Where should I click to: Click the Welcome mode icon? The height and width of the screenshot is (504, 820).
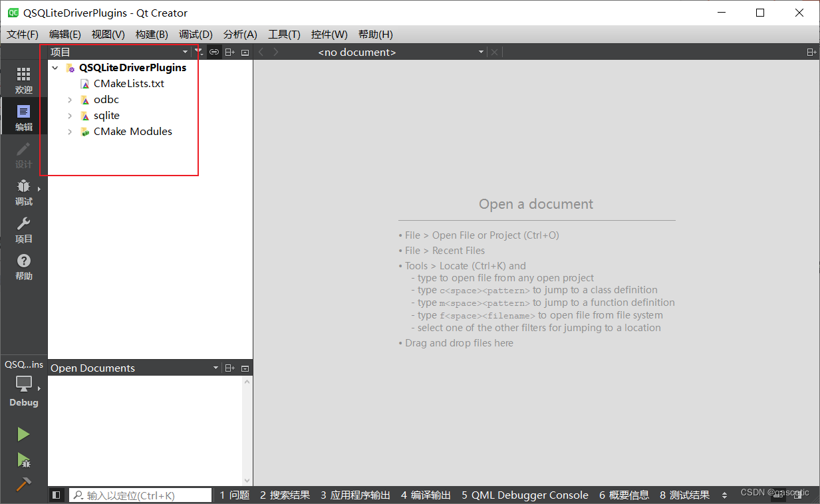pos(23,78)
